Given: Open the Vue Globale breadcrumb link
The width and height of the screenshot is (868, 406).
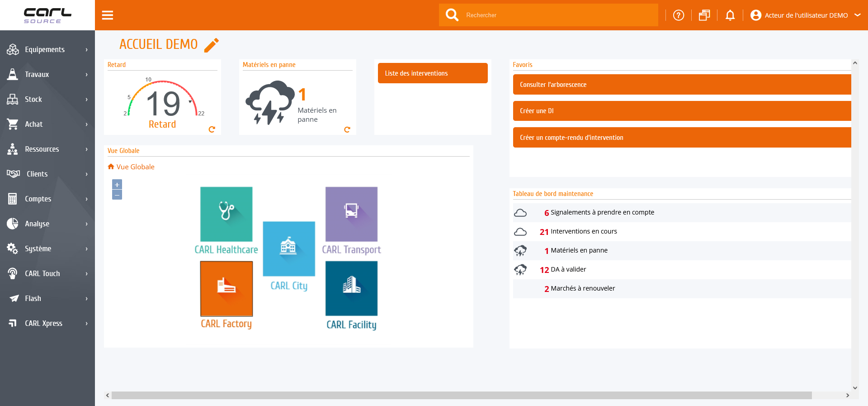Looking at the screenshot, I should (x=135, y=167).
